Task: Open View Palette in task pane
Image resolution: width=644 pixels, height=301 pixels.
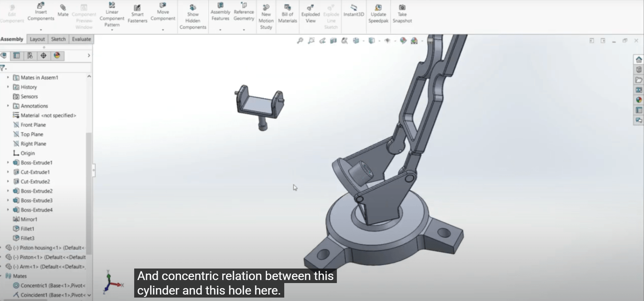Action: point(639,90)
